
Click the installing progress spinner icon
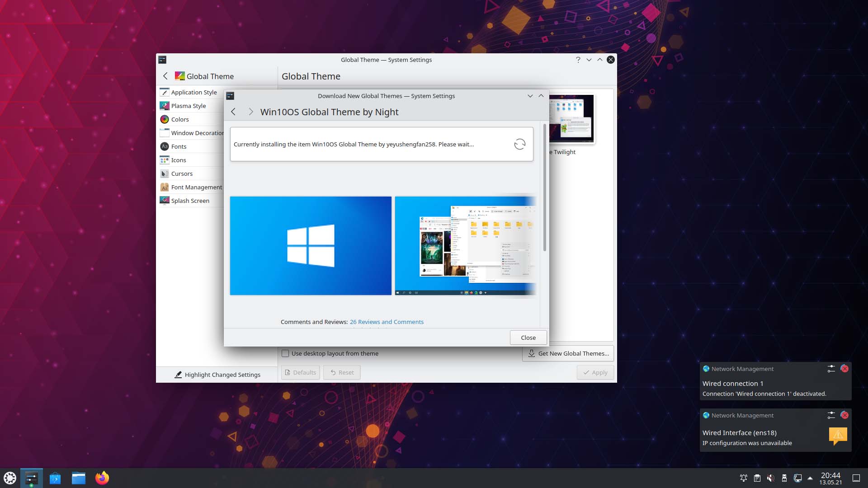coord(520,144)
